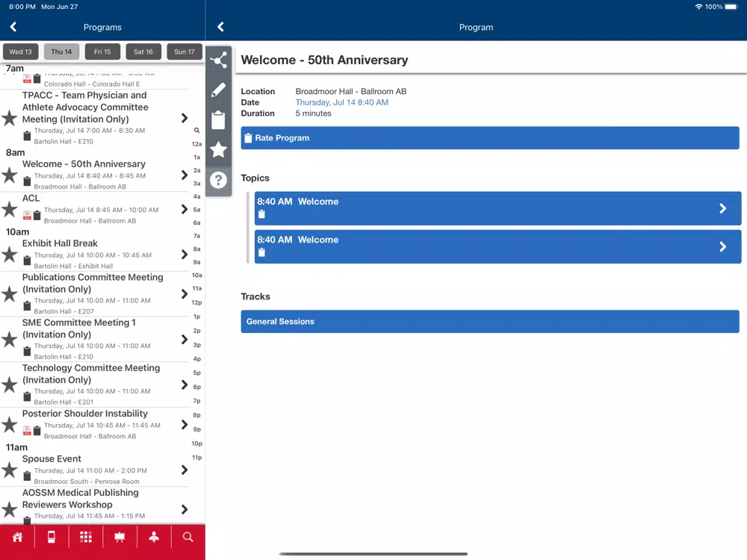Open Publications Committee Meeting row chevron
Screen dimensions: 747x560
[185, 293]
